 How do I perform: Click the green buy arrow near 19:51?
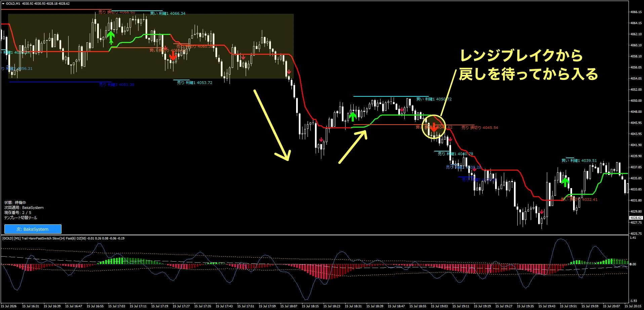tap(565, 182)
